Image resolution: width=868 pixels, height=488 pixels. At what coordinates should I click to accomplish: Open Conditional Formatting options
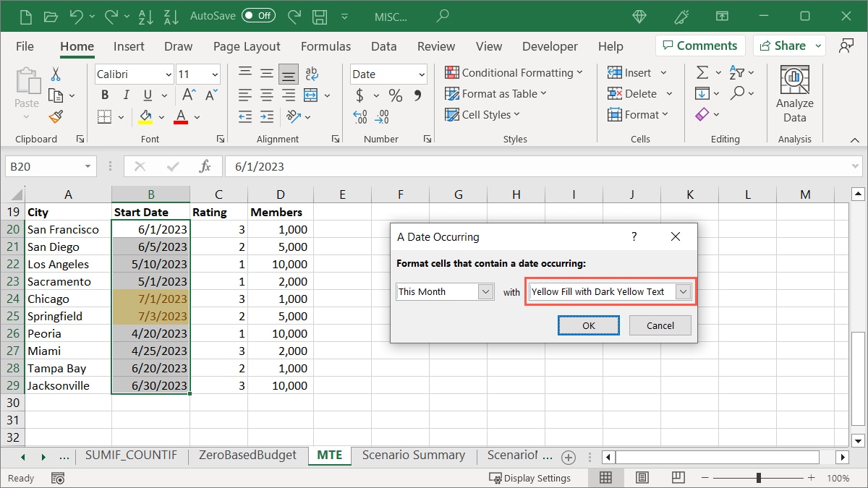coord(514,72)
